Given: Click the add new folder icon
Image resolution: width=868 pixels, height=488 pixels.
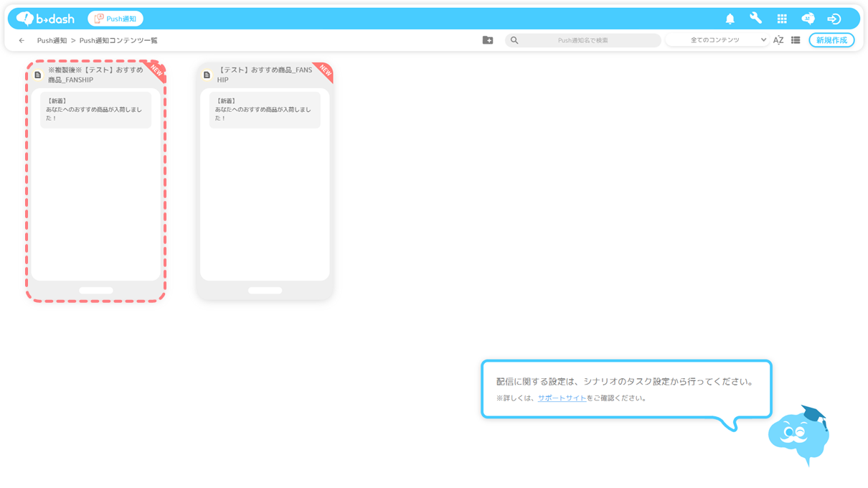Looking at the screenshot, I should (488, 40).
